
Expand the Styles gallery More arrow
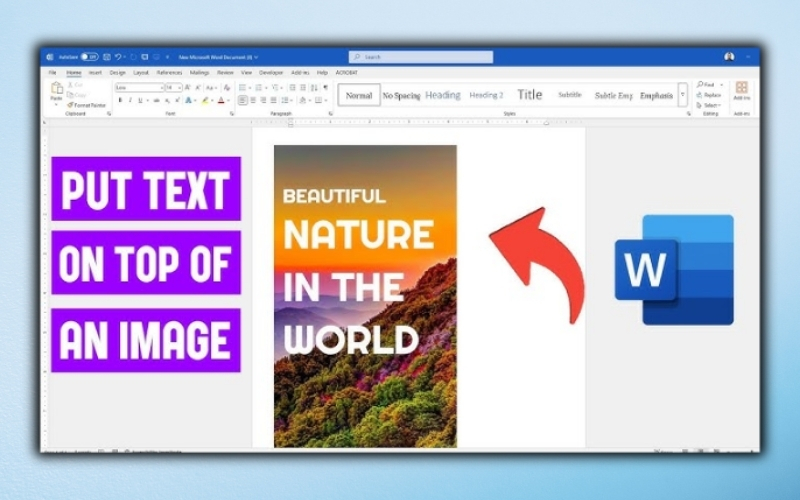(x=683, y=95)
